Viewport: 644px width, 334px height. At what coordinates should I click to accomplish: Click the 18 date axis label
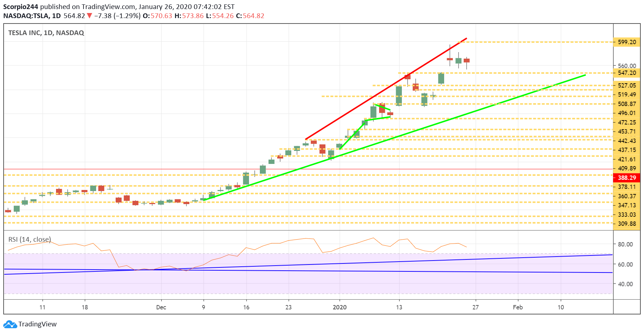pyautogui.click(x=85, y=307)
